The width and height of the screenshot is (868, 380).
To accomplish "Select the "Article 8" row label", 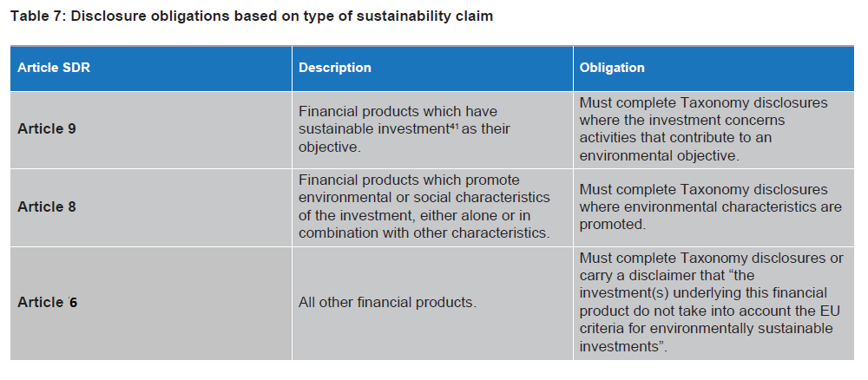I will pyautogui.click(x=47, y=206).
